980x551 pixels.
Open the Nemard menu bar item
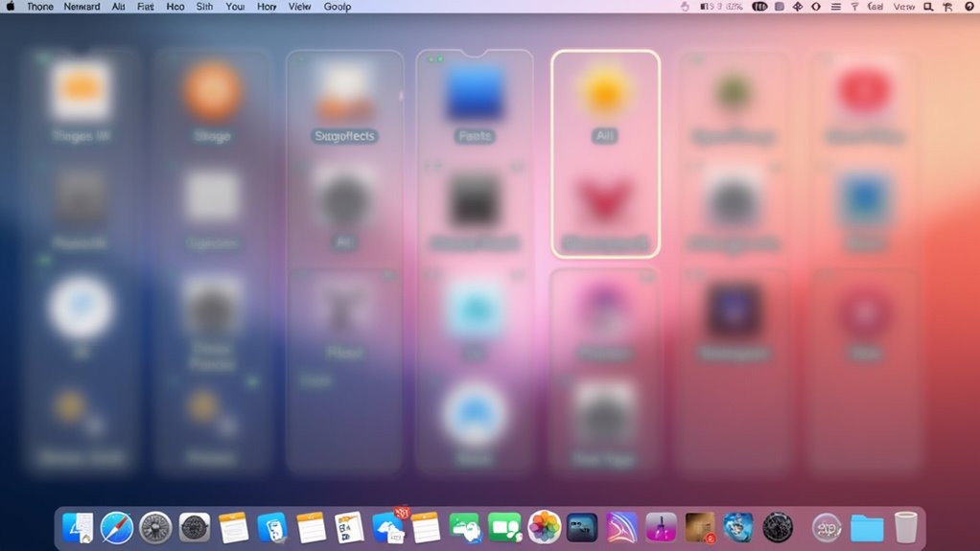[x=82, y=7]
